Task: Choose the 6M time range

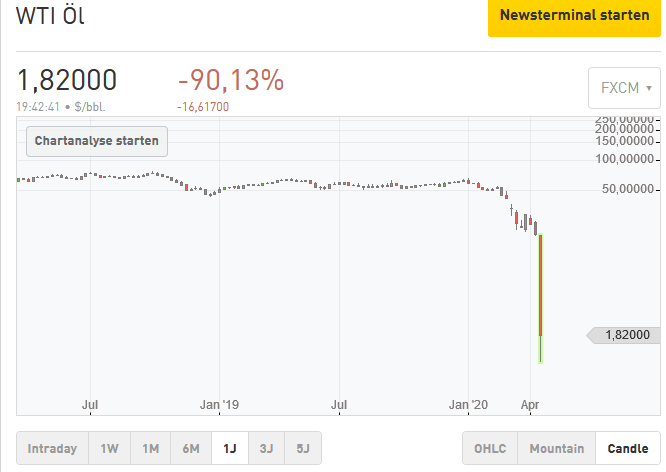Action: pos(191,448)
